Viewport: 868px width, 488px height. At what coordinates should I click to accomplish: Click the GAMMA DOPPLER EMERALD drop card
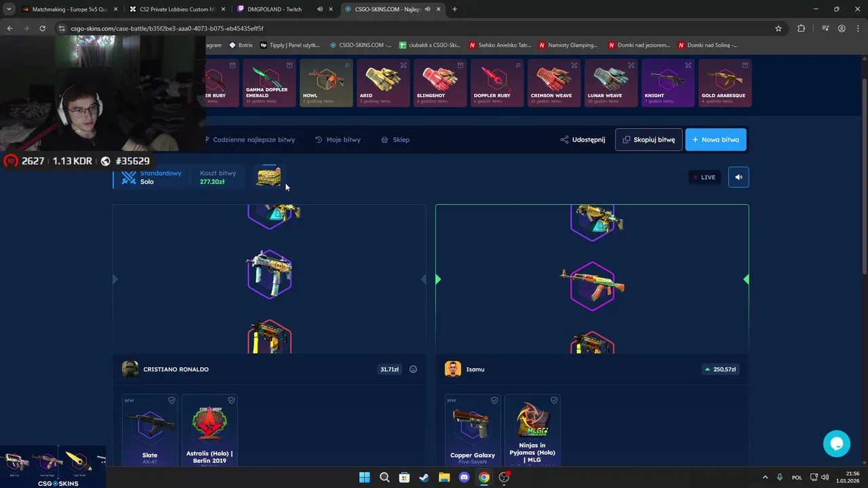coord(269,83)
